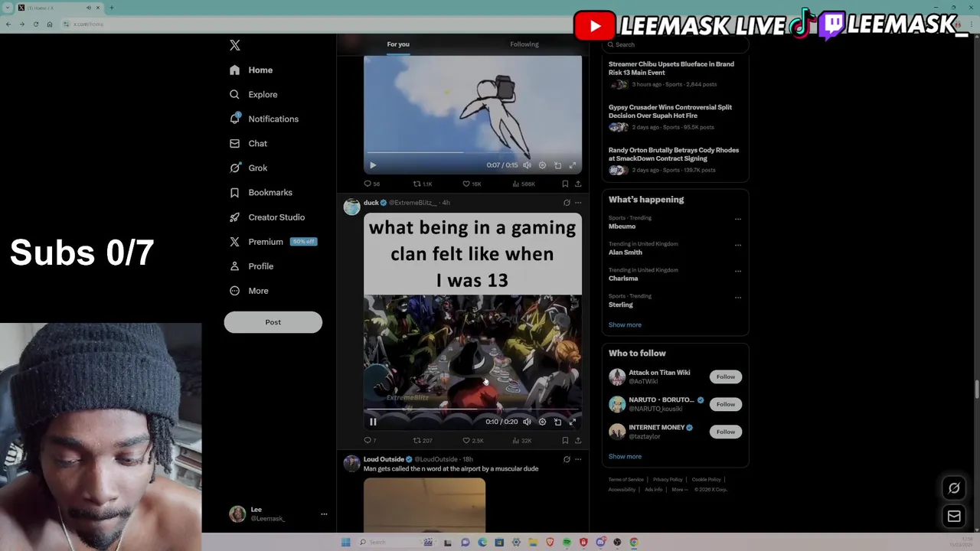Image resolution: width=980 pixels, height=551 pixels.
Task: Open Notifications in the sidebar
Action: (x=264, y=119)
